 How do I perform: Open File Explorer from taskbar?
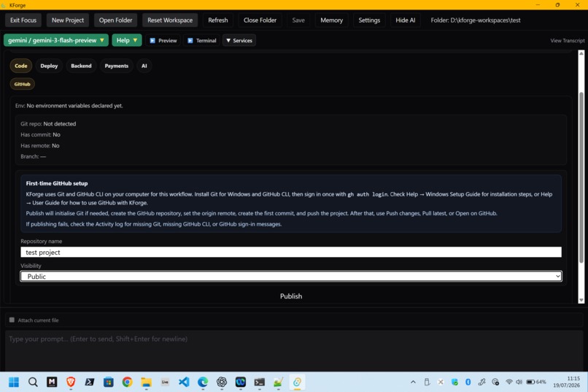pyautogui.click(x=146, y=382)
